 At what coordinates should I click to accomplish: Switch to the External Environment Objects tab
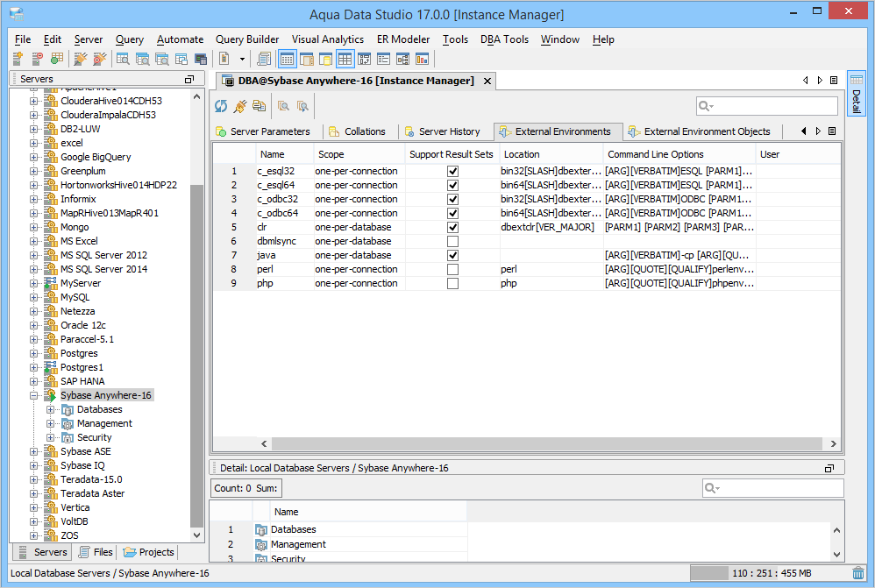(700, 131)
